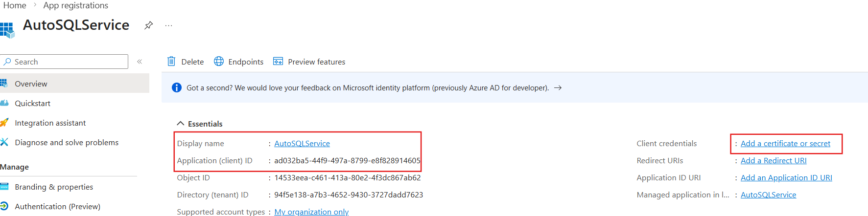
Task: Collapse the Essentials section
Action: [181, 124]
